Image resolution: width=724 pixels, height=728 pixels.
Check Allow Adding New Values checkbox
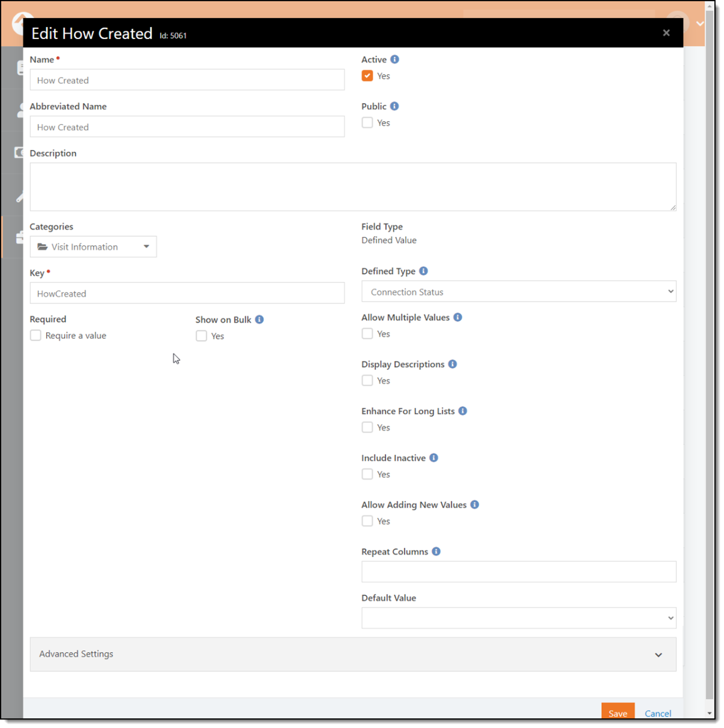click(367, 521)
